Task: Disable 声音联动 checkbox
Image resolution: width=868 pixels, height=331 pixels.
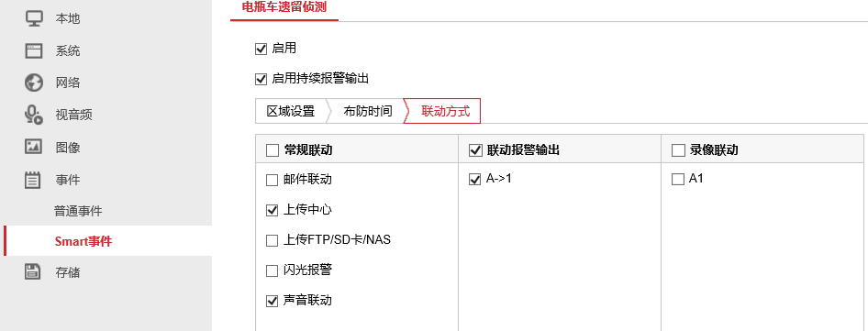Action: pos(272,301)
